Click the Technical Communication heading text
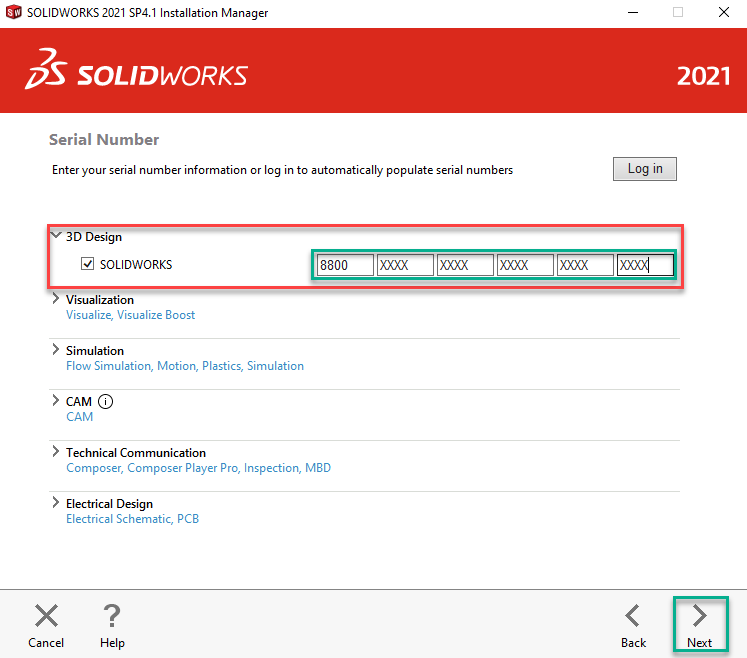The width and height of the screenshot is (747, 658). (136, 453)
